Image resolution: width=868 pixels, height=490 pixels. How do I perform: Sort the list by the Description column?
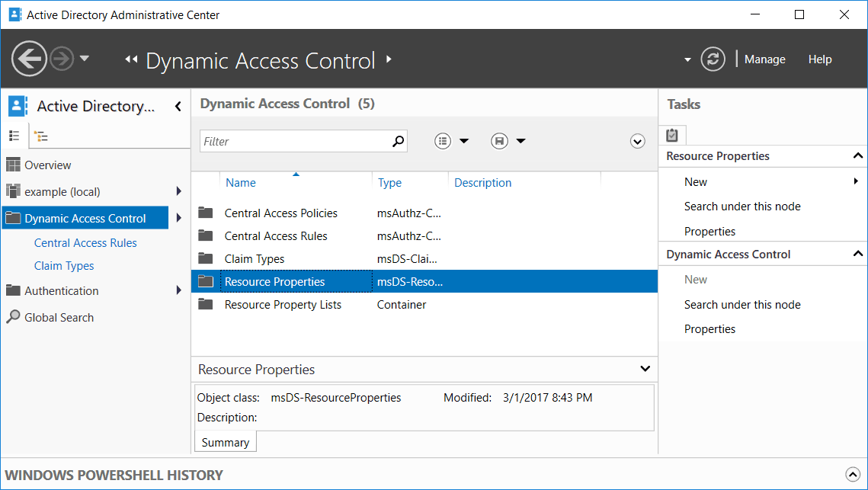(482, 183)
